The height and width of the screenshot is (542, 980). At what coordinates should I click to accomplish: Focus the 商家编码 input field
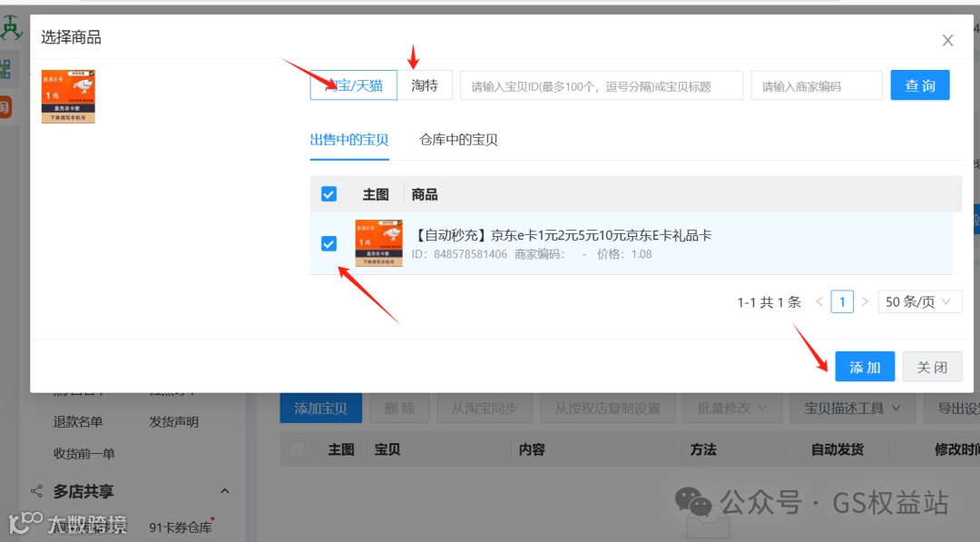(817, 85)
